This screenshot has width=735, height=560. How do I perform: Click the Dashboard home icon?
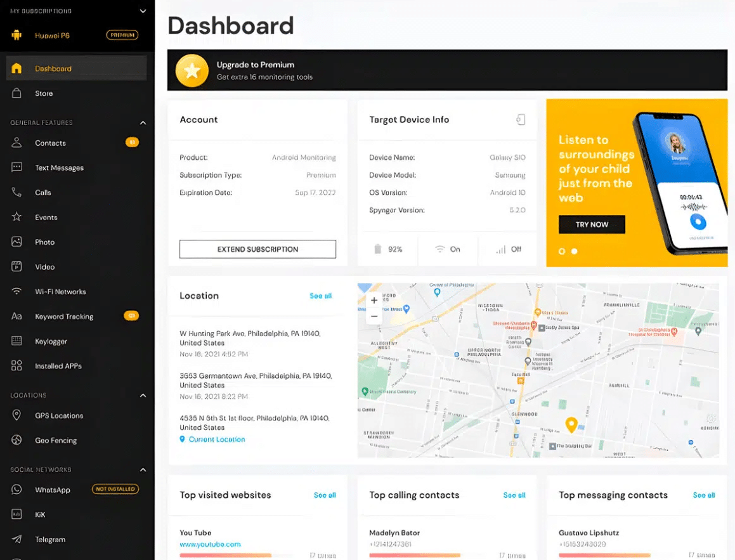pyautogui.click(x=16, y=68)
